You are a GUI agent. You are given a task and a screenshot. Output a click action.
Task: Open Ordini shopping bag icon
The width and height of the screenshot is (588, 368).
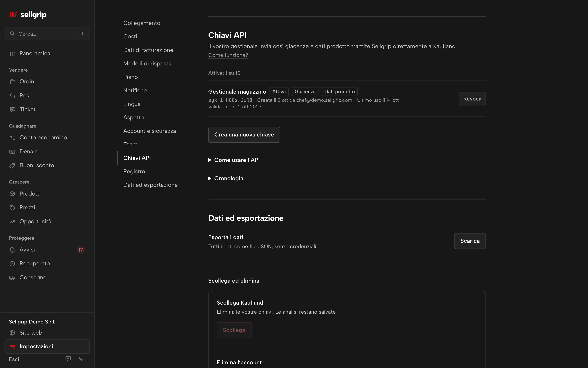click(12, 82)
